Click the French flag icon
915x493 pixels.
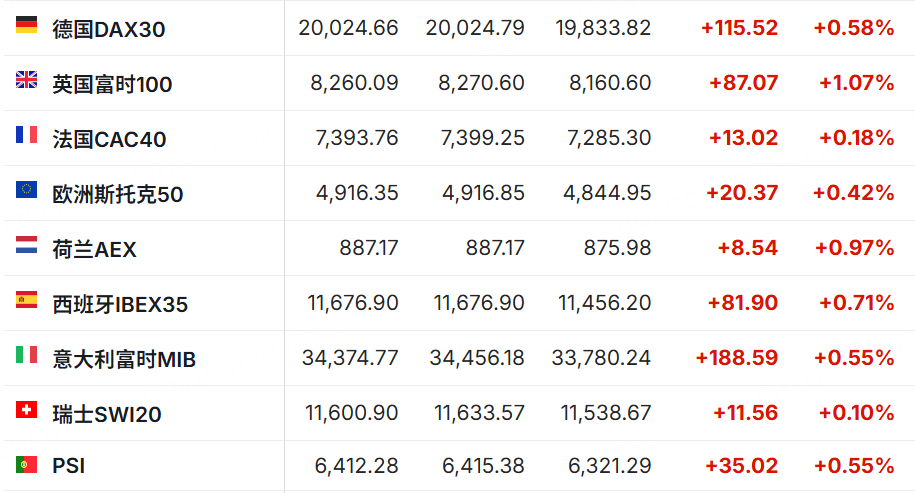click(26, 135)
